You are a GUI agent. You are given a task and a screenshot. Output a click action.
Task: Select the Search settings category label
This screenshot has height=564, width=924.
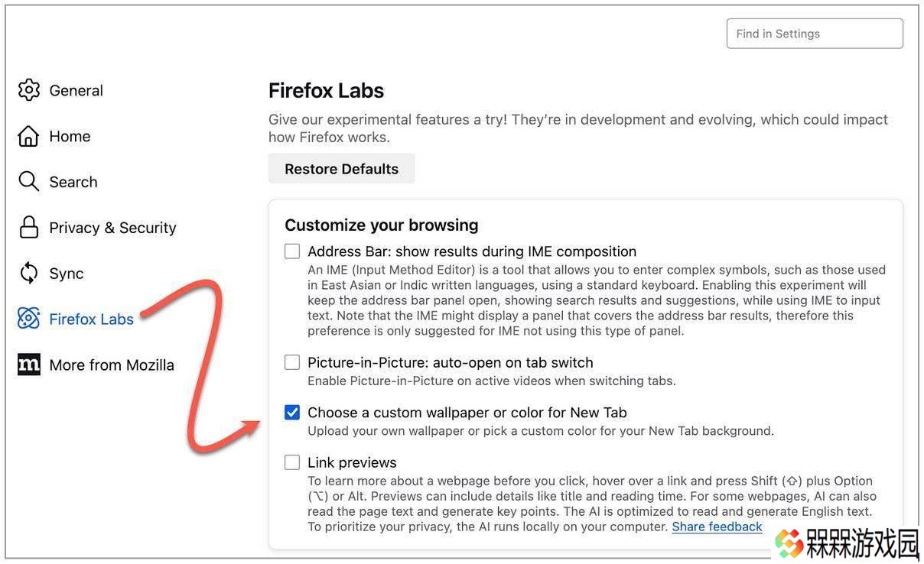pyautogui.click(x=73, y=182)
